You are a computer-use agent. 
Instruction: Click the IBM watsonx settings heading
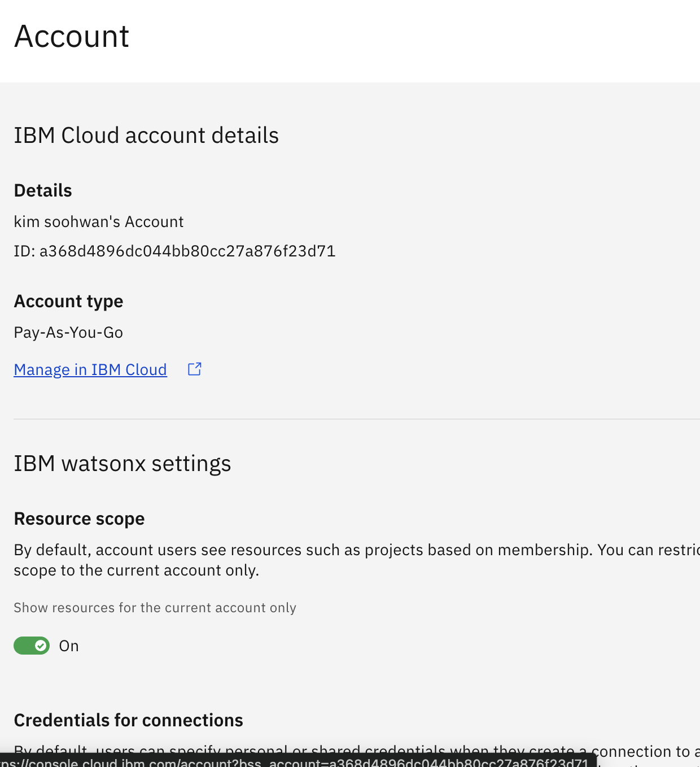coord(123,464)
